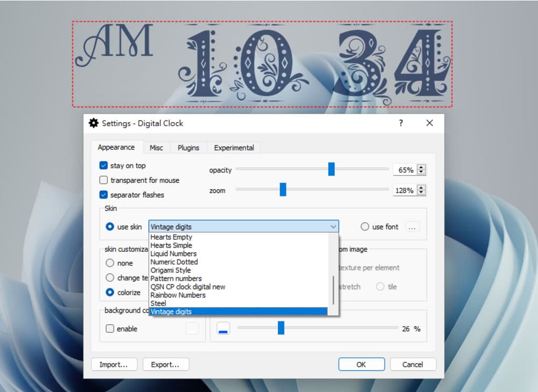Select QSN CP clock digital new skin
The height and width of the screenshot is (392, 538).
[x=239, y=286]
